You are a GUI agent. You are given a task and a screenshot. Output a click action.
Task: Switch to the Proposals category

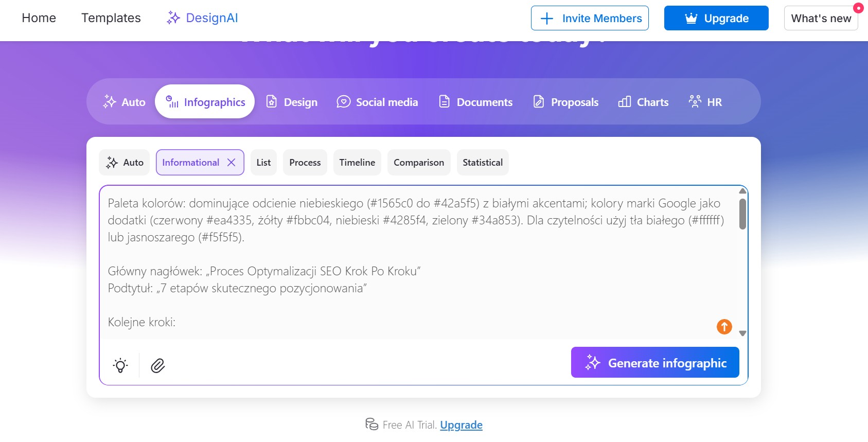click(565, 102)
